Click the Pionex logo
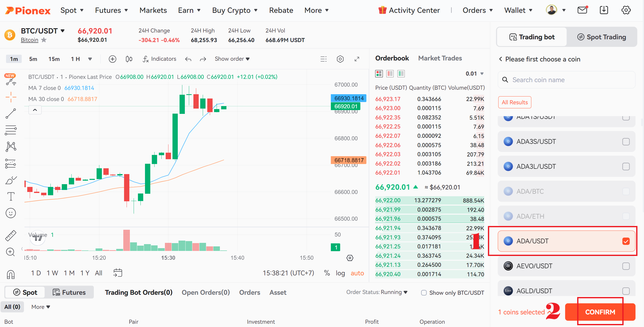644x327 pixels. [x=28, y=10]
